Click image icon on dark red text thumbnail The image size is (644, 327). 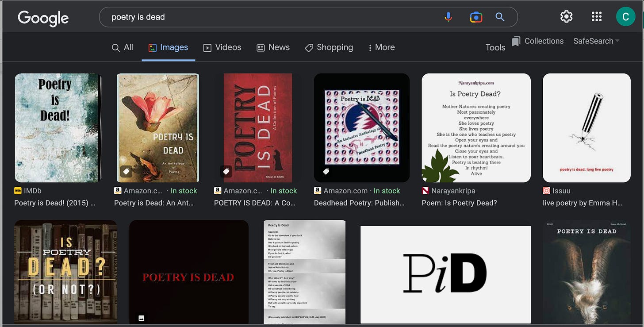coord(141,318)
